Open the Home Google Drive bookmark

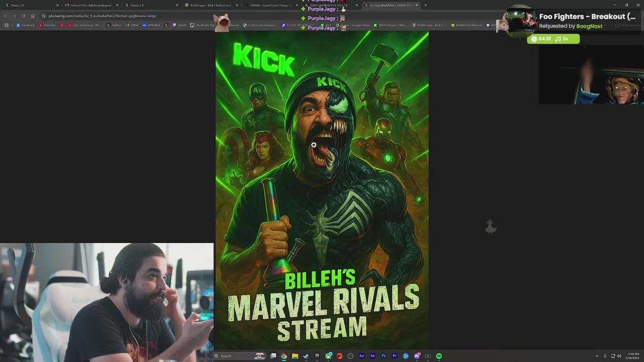(353, 25)
